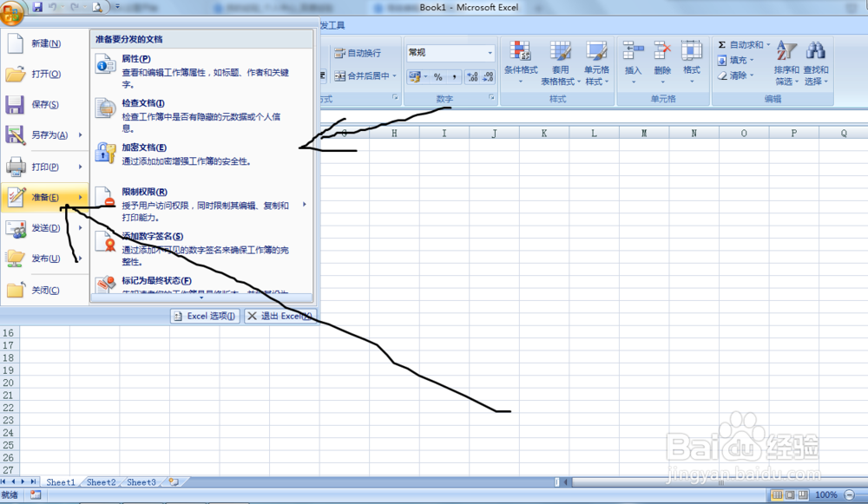Viewport: 868px width, 504px height.
Task: Switch to Sheet3 tab
Action: point(141,482)
